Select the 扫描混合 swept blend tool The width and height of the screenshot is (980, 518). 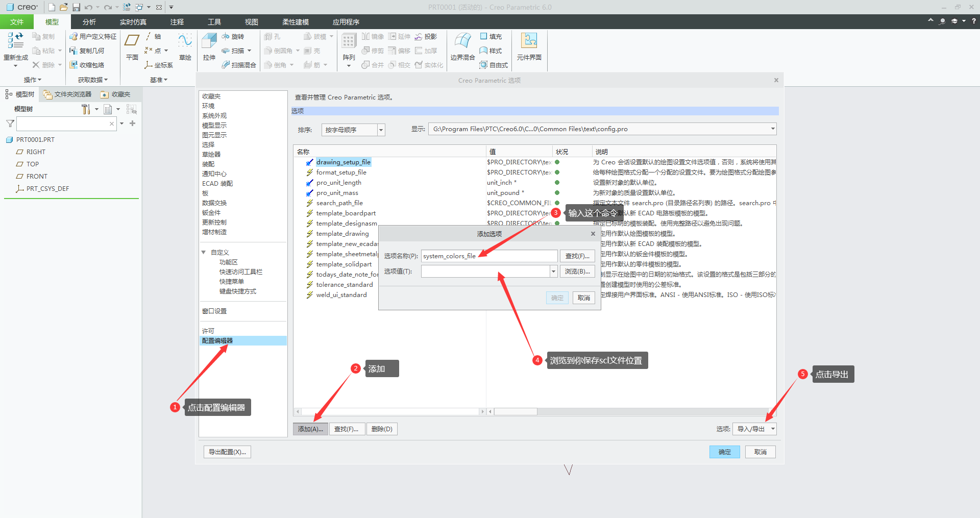238,65
